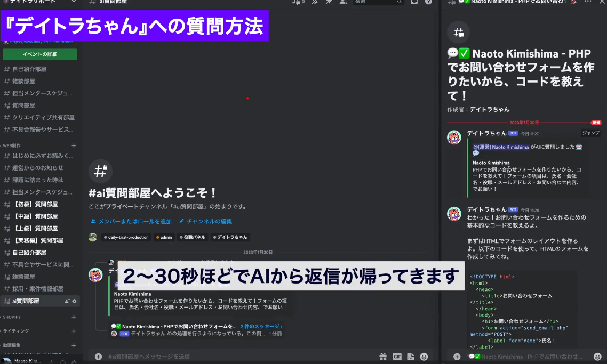Open ai質問部屋 channel settings gear

pyautogui.click(x=74, y=301)
